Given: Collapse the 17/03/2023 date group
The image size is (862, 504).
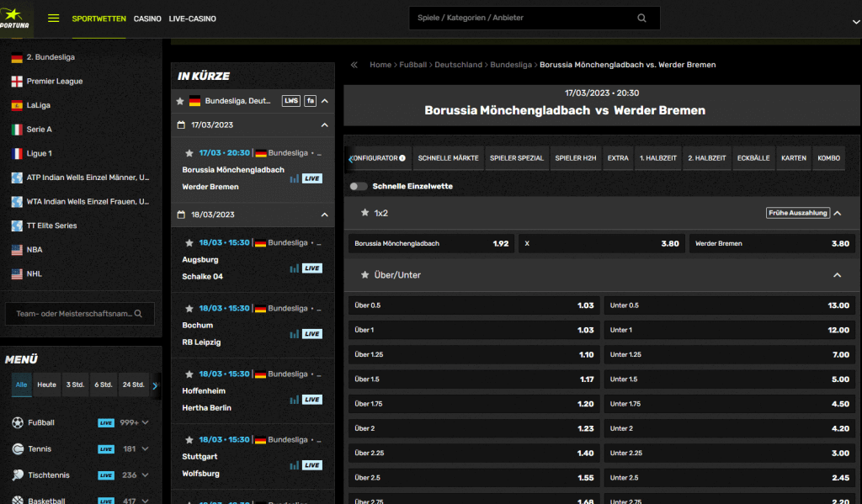Looking at the screenshot, I should 325,125.
